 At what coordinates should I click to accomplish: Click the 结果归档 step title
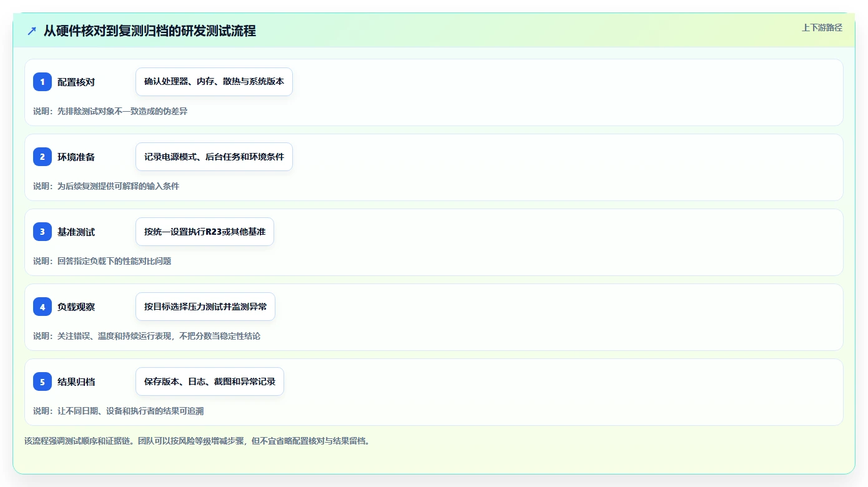tap(76, 381)
